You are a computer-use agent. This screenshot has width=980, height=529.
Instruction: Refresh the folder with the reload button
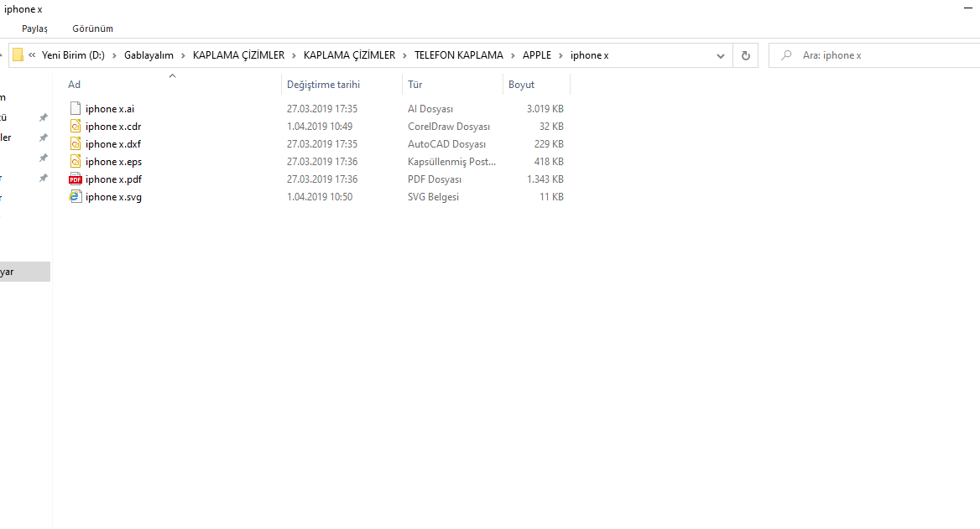746,55
